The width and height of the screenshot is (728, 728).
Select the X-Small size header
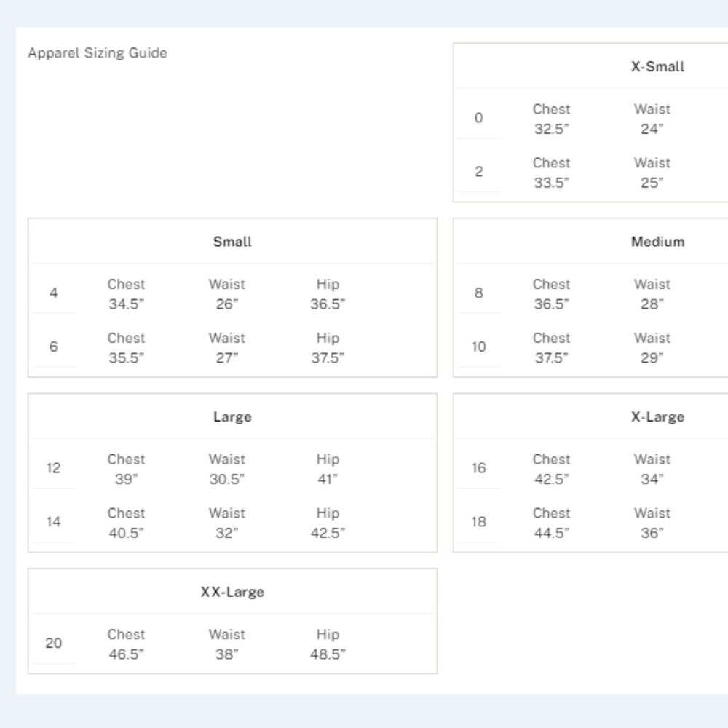(x=657, y=66)
